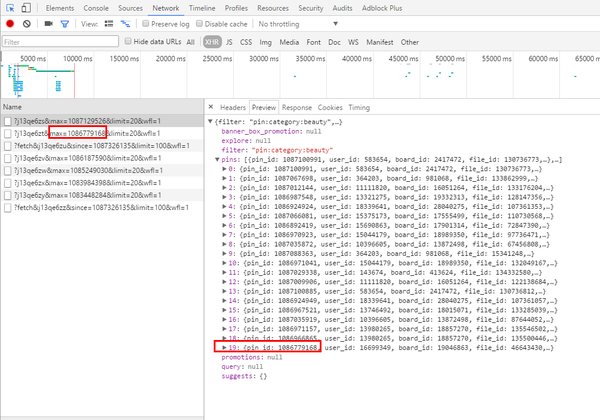Switch to the Timeline panel

(202, 8)
